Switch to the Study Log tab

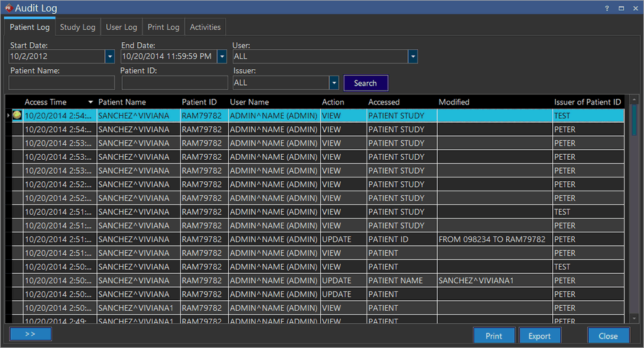(x=77, y=27)
